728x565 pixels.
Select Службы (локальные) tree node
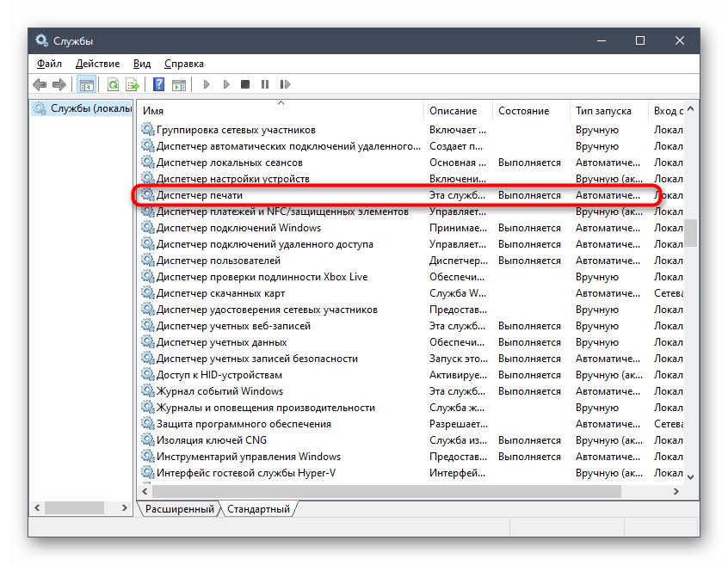coord(83,108)
